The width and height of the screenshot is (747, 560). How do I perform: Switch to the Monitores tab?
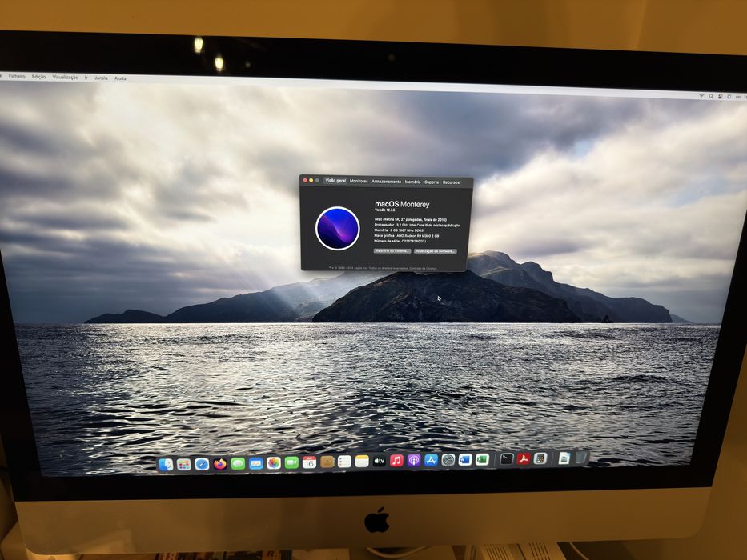tap(359, 182)
